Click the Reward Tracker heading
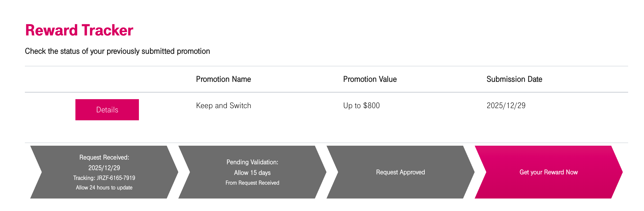Viewport: 644px width, 211px height. [x=79, y=30]
